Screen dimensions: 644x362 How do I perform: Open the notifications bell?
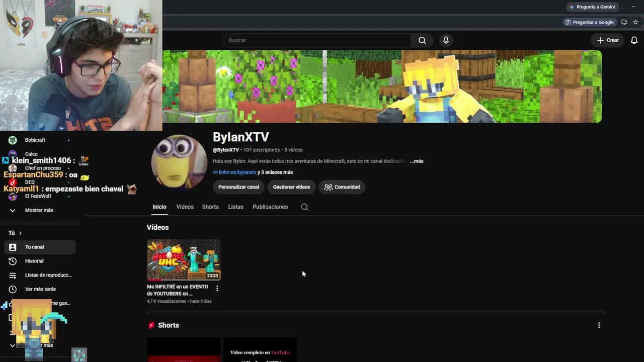click(x=634, y=40)
